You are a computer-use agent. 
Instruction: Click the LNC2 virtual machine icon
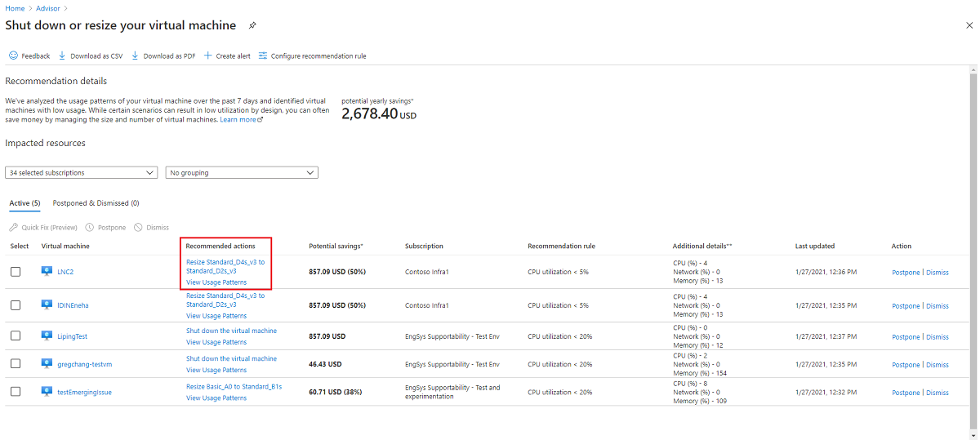[47, 271]
